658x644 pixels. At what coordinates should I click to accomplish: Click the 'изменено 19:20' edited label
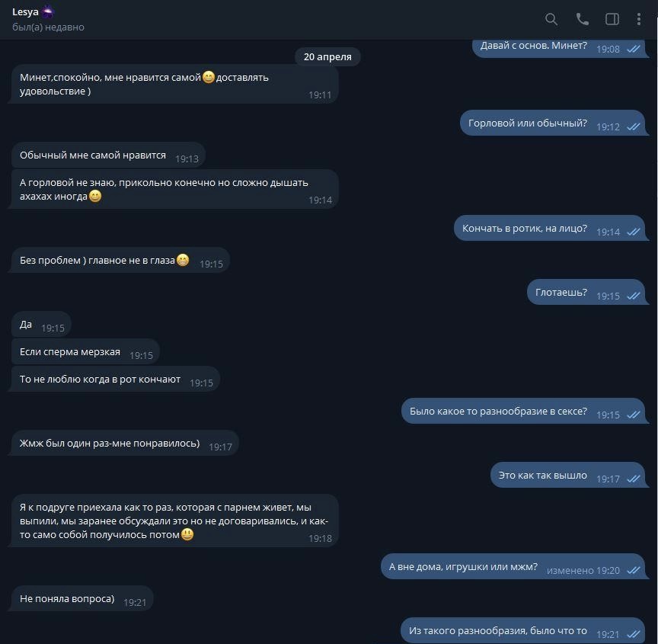click(583, 571)
